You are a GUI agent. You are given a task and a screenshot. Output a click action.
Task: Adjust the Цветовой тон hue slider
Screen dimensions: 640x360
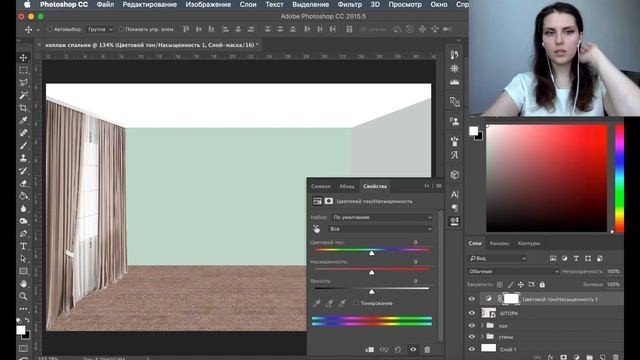click(371, 253)
